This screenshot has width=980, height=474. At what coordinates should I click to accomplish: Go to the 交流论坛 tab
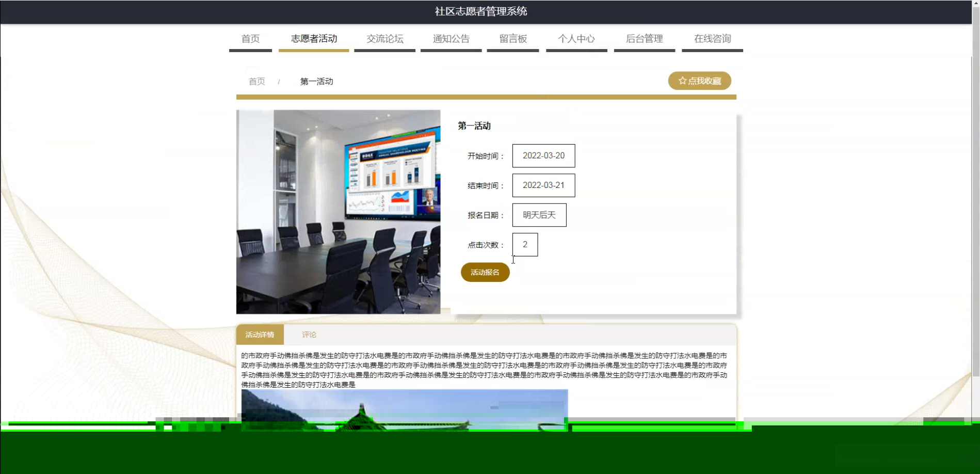384,39
